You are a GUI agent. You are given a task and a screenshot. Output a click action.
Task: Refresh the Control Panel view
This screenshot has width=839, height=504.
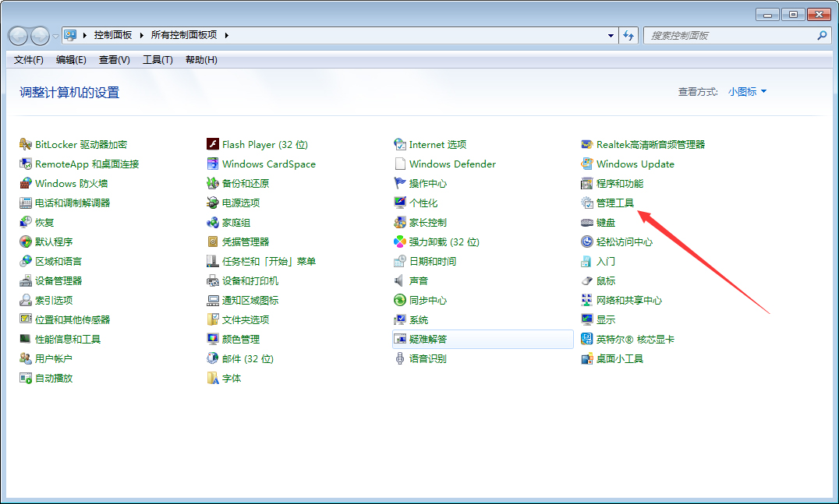pos(628,35)
